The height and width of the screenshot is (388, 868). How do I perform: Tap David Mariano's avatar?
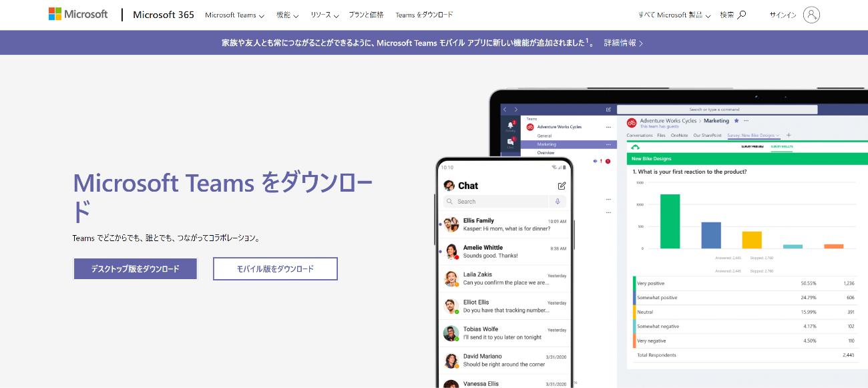coord(452,361)
